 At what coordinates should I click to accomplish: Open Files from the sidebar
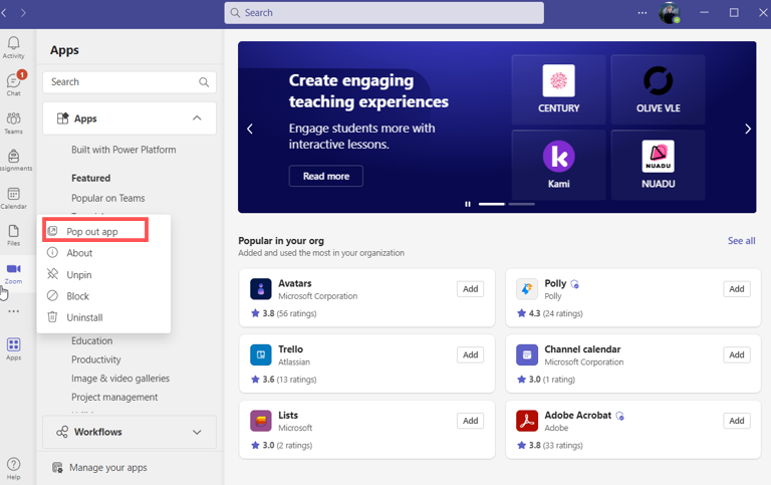click(13, 235)
